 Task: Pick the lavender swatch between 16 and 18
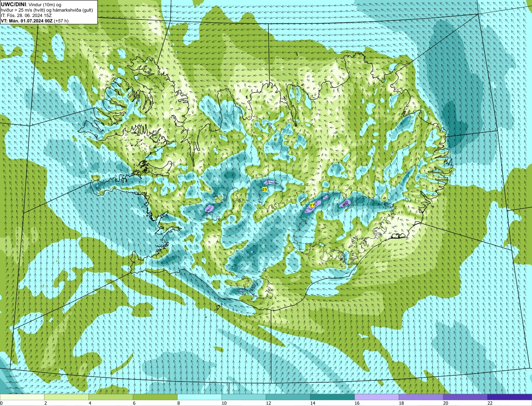click(377, 397)
